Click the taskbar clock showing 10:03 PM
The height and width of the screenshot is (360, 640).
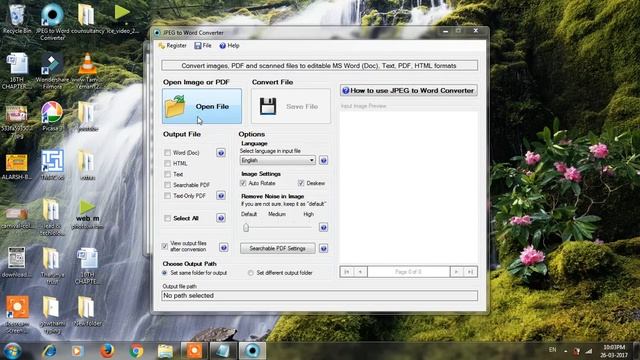pyautogui.click(x=614, y=351)
